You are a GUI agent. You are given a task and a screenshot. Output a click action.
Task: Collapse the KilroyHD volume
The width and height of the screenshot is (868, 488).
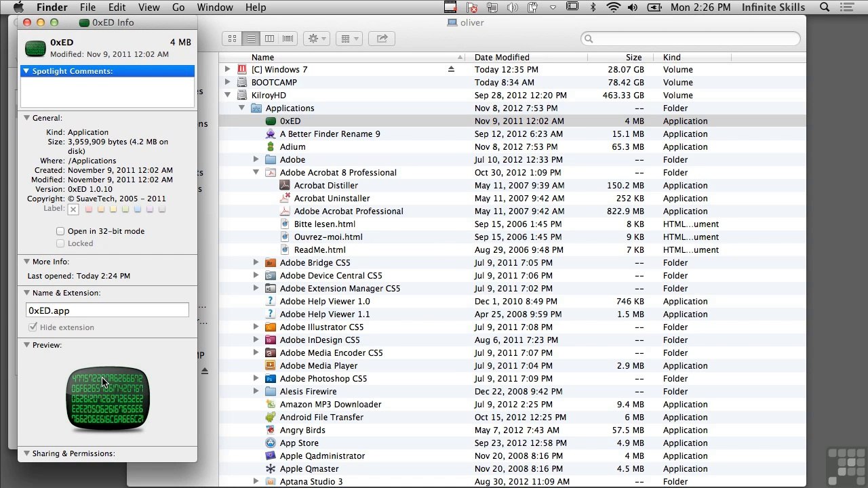228,95
